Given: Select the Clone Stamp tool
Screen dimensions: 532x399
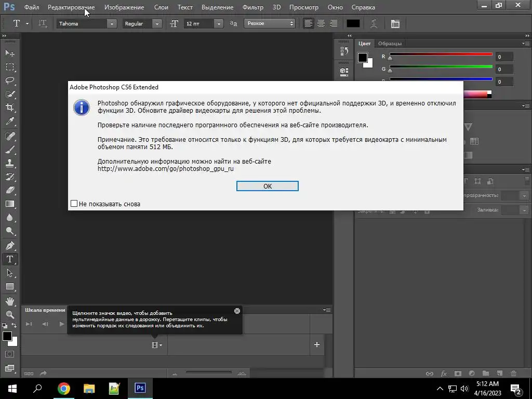Looking at the screenshot, I should 9,163.
